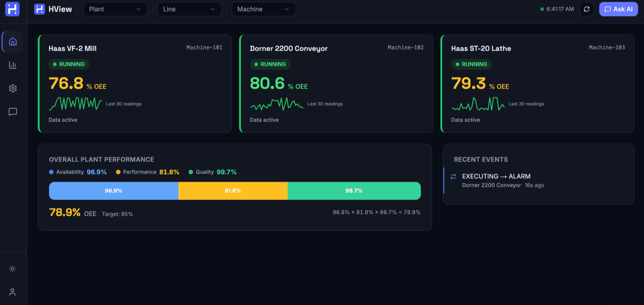Click the Machine-102 label
Viewport: 644px width, 305px height.
coord(405,48)
